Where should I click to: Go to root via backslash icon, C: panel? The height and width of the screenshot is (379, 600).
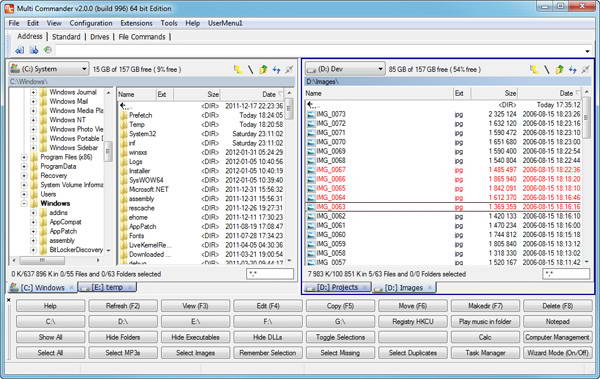250,69
